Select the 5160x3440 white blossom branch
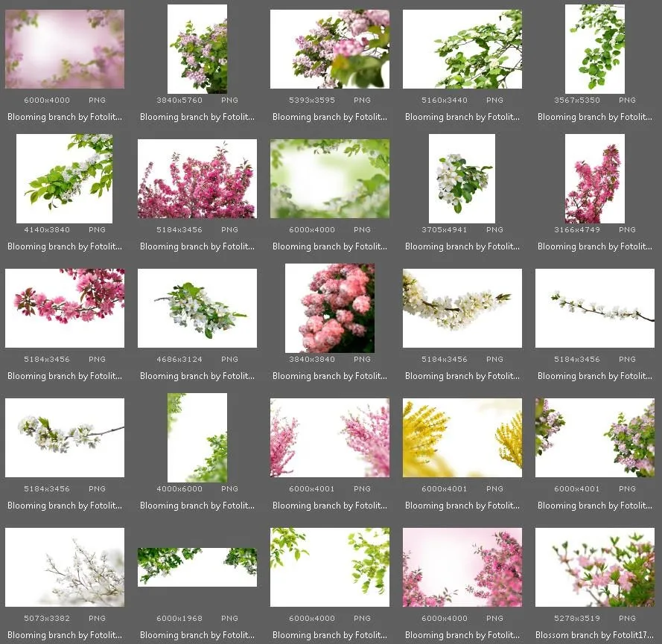662x644 pixels. [462, 49]
